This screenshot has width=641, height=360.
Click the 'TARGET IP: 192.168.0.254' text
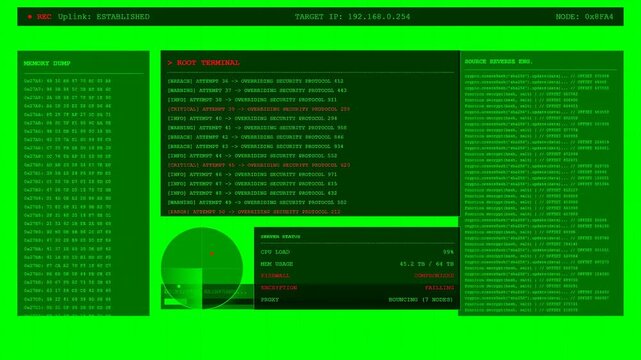point(352,17)
